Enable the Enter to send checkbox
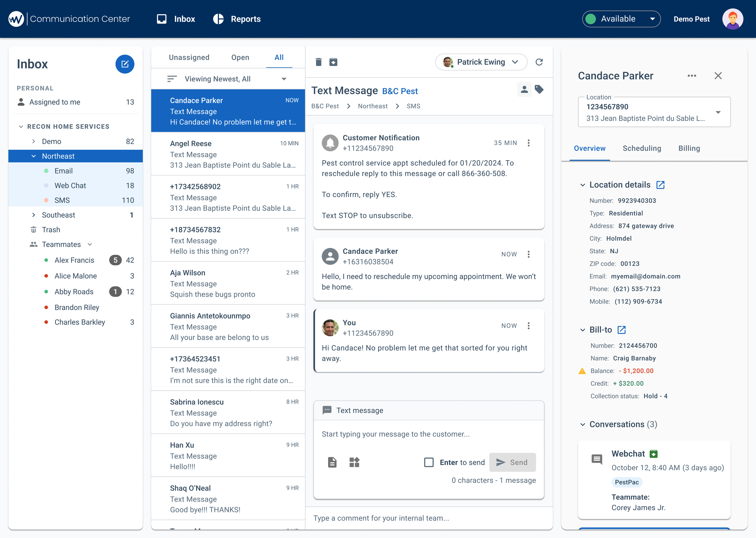 coord(429,462)
